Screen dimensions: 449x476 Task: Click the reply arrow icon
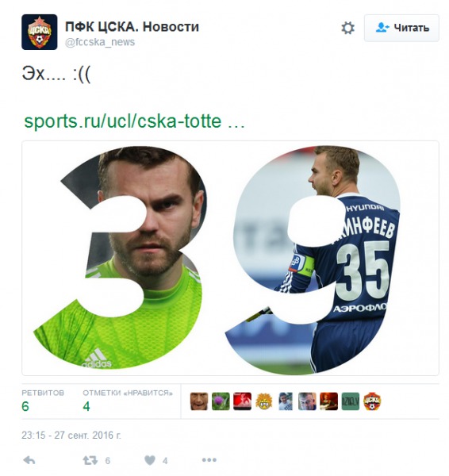point(29,460)
